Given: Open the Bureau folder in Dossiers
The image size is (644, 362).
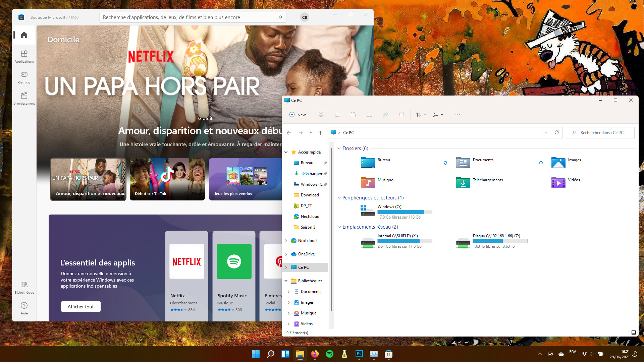Looking at the screenshot, I should [x=375, y=162].
